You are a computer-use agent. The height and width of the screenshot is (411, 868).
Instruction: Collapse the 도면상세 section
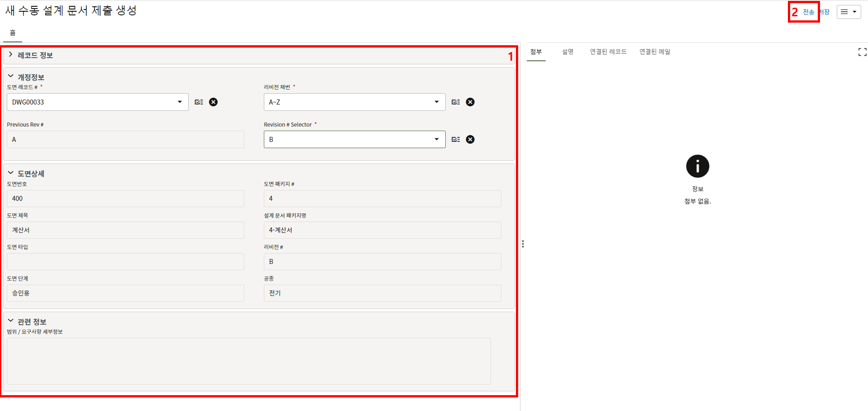pyautogui.click(x=11, y=173)
